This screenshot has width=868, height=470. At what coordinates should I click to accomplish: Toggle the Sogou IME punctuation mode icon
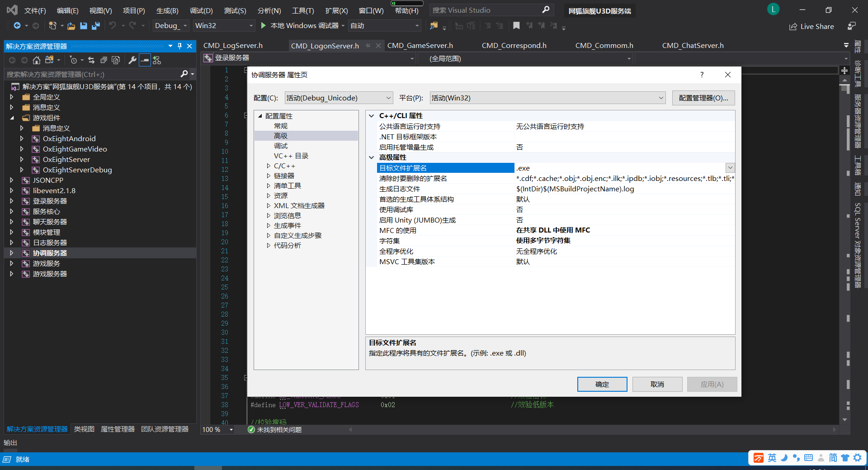pyautogui.click(x=796, y=458)
